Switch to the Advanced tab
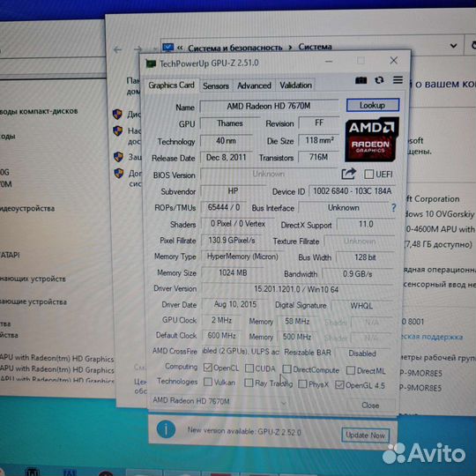 254,86
